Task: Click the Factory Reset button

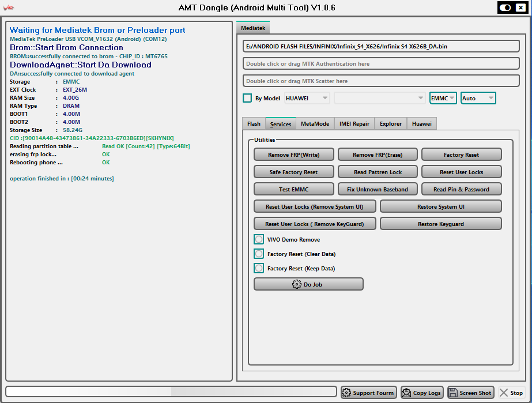Action: (x=462, y=155)
